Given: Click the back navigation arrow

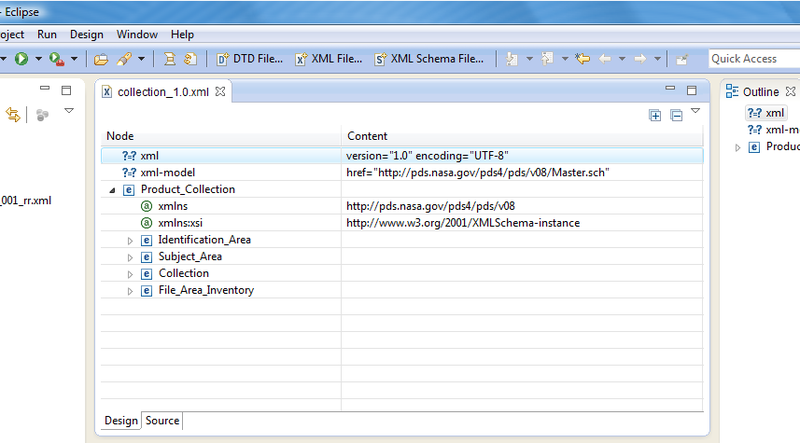Looking at the screenshot, I should tap(605, 59).
